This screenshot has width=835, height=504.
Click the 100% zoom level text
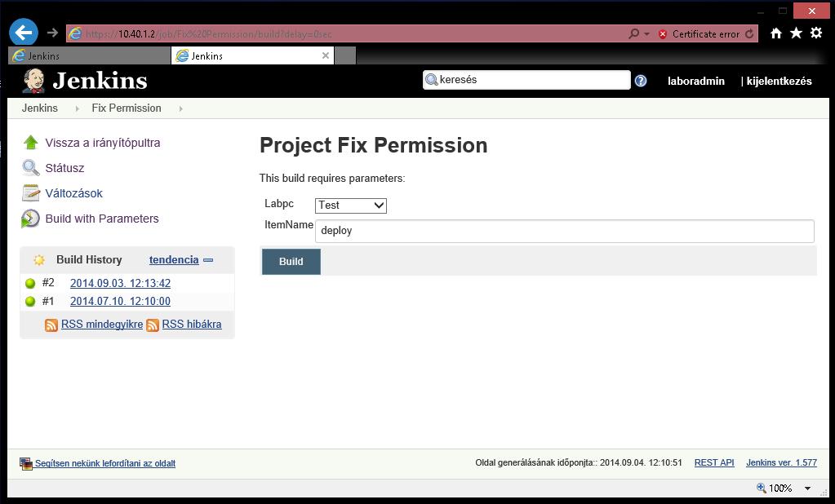(x=780, y=488)
